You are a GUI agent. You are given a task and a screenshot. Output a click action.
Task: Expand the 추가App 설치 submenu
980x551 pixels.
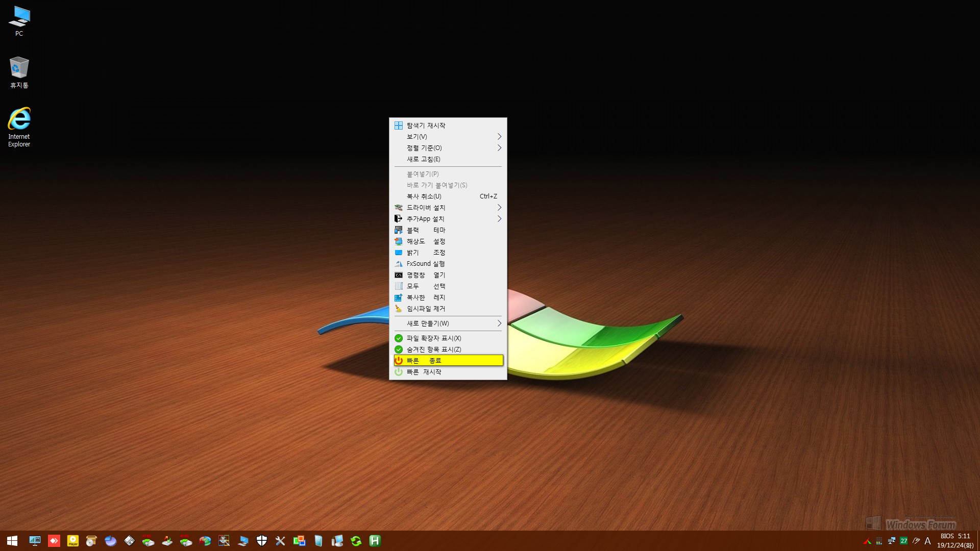click(448, 219)
